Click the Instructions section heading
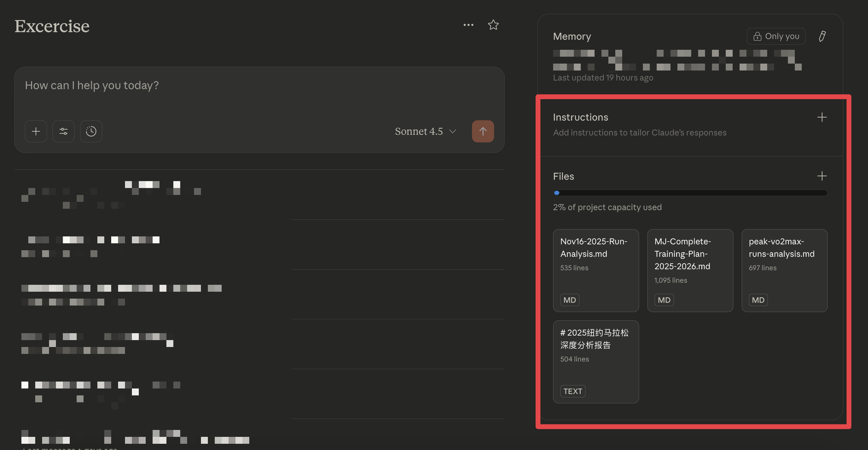 [580, 117]
